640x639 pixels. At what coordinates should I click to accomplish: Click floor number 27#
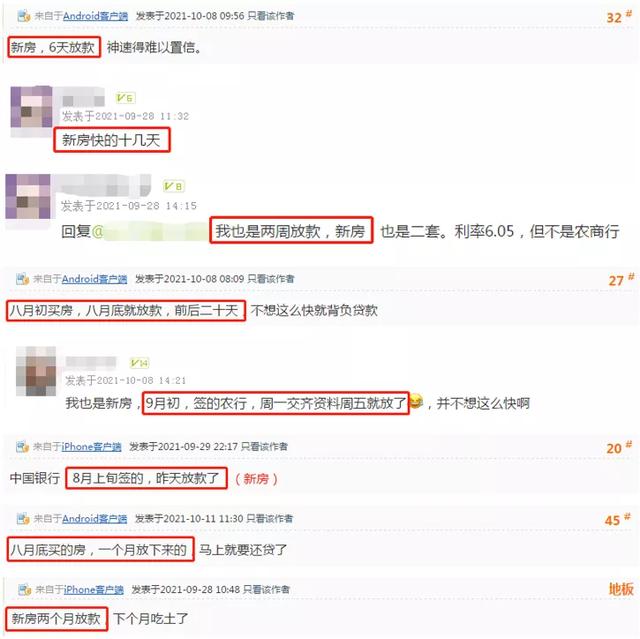pyautogui.click(x=621, y=280)
